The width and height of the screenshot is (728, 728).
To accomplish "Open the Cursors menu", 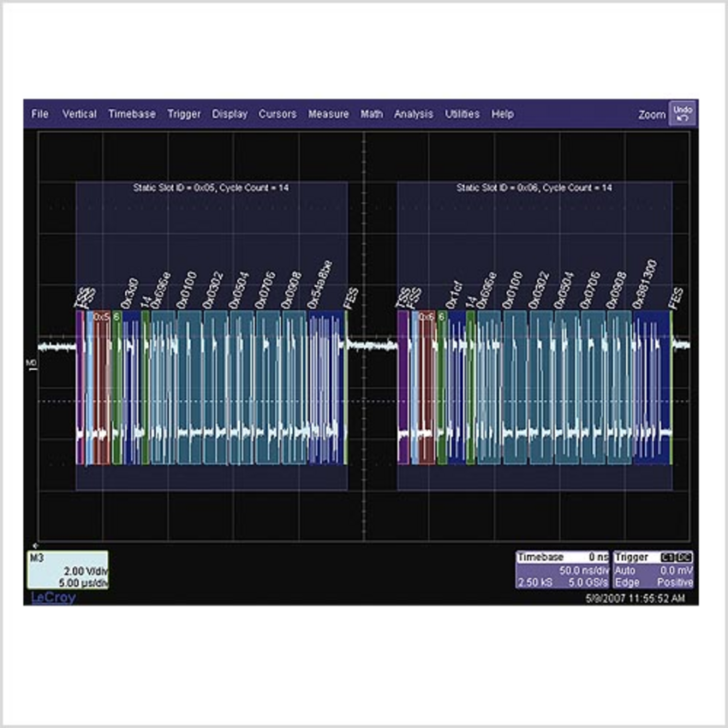I will (x=277, y=114).
